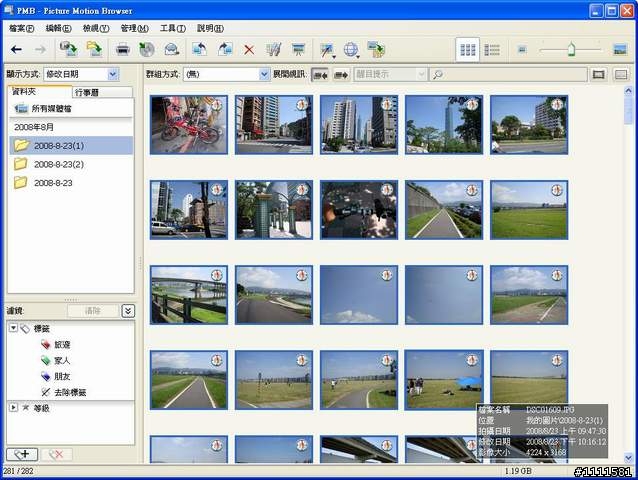This screenshot has height=480, width=638.
Task: Collapse the filter panel with chevron button
Action: (128, 311)
